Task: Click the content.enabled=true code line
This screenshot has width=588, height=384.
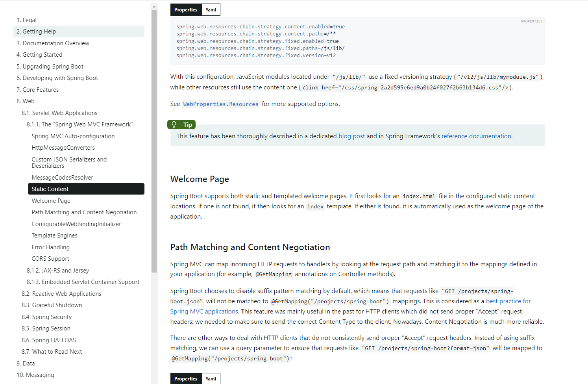Action: point(261,27)
